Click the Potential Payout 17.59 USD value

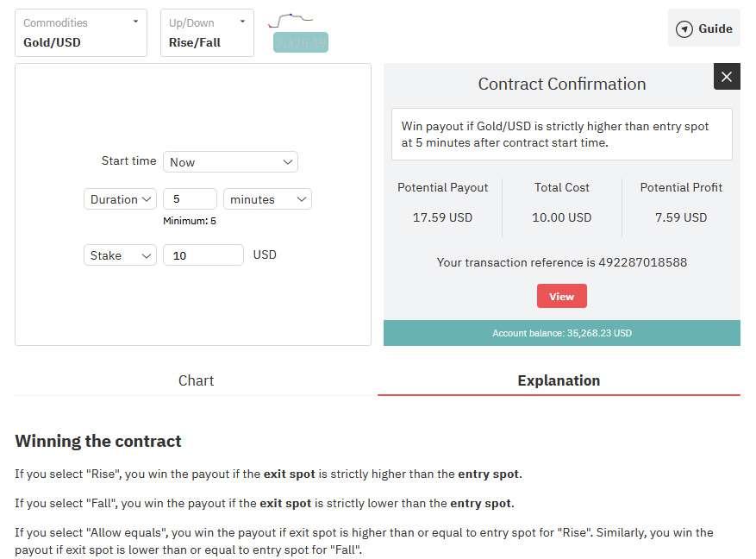442,217
